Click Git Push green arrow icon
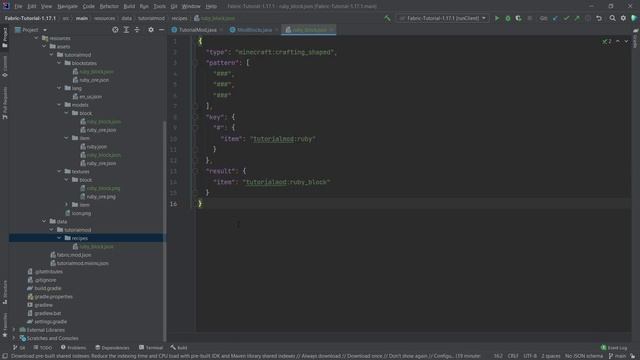 [577, 18]
